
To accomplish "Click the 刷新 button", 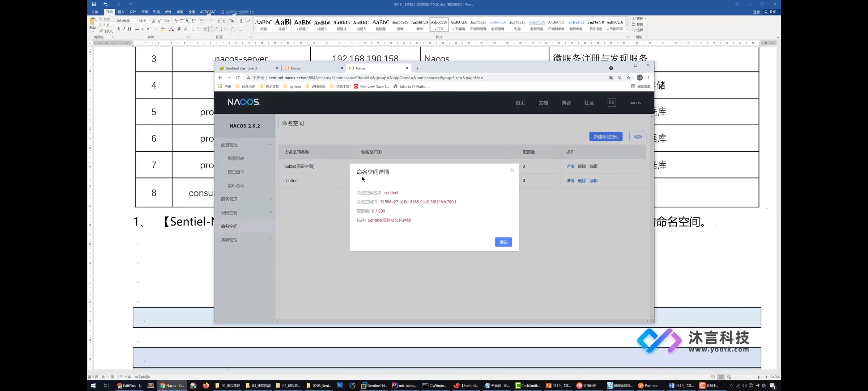I will pos(638,136).
